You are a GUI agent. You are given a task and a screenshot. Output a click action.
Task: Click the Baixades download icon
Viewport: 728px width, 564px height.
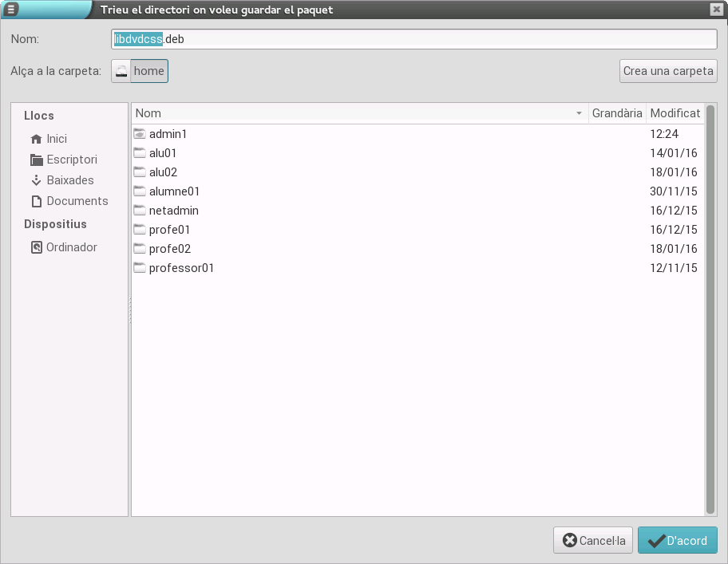pos(36,180)
